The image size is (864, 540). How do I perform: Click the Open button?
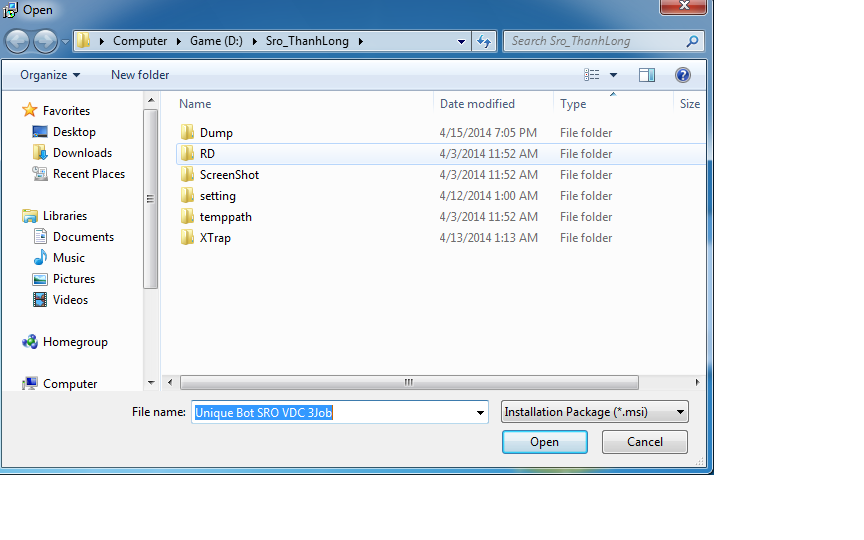pyautogui.click(x=544, y=442)
